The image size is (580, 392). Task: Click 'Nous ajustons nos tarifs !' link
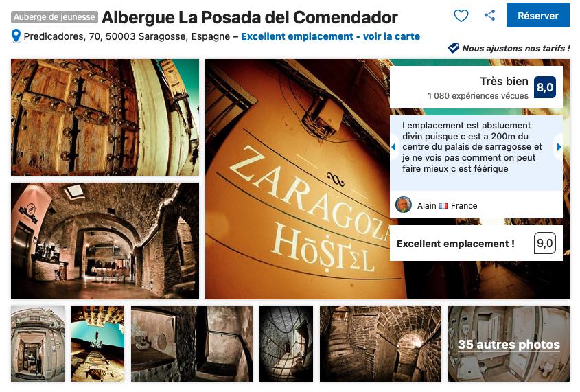pyautogui.click(x=516, y=48)
